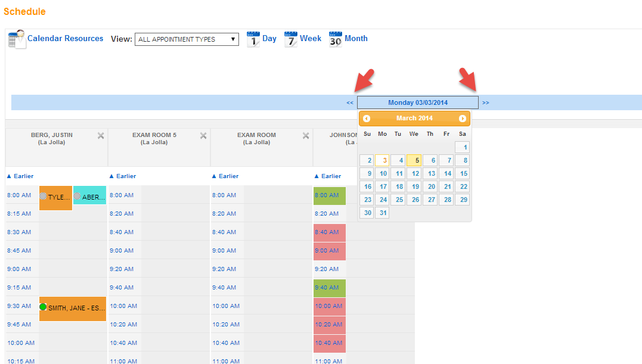Switch to Month view icon
Viewport: 642px width, 364px height.
(336, 39)
